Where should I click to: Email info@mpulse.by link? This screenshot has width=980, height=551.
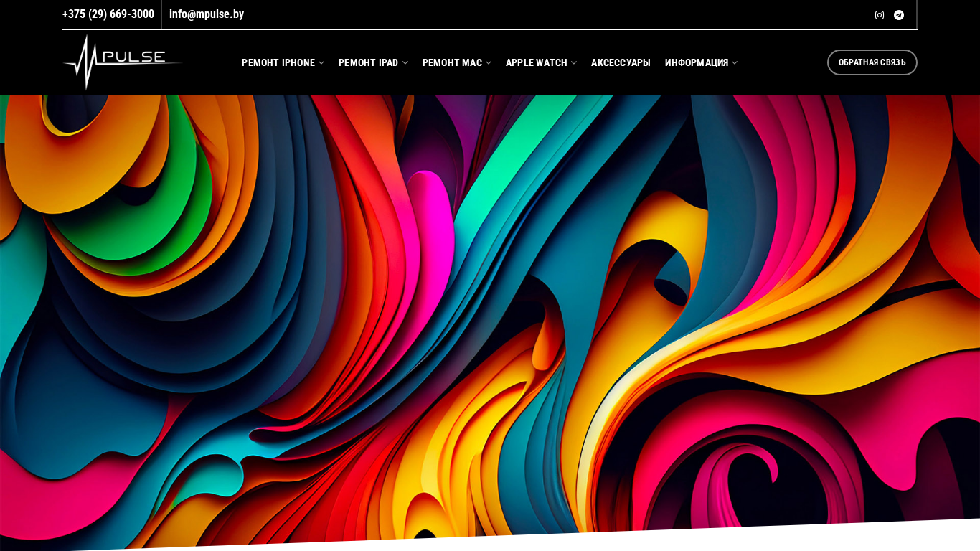pos(207,14)
